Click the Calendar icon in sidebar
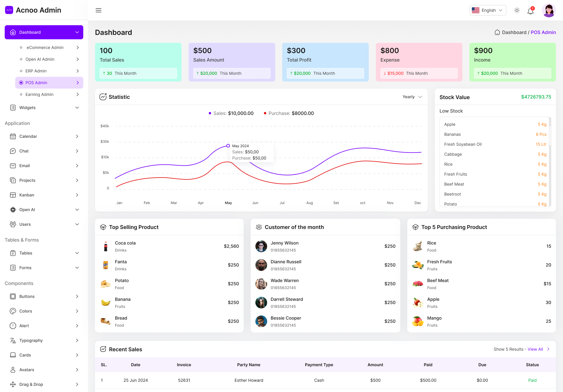Screen dimensions: 563x392 [13, 136]
